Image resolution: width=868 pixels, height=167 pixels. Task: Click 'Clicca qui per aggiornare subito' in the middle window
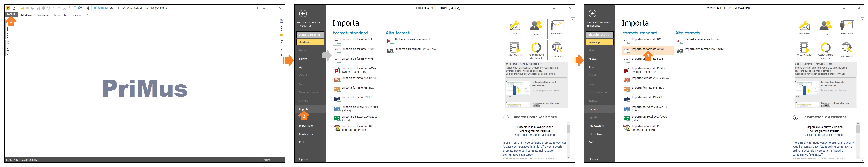(535, 135)
